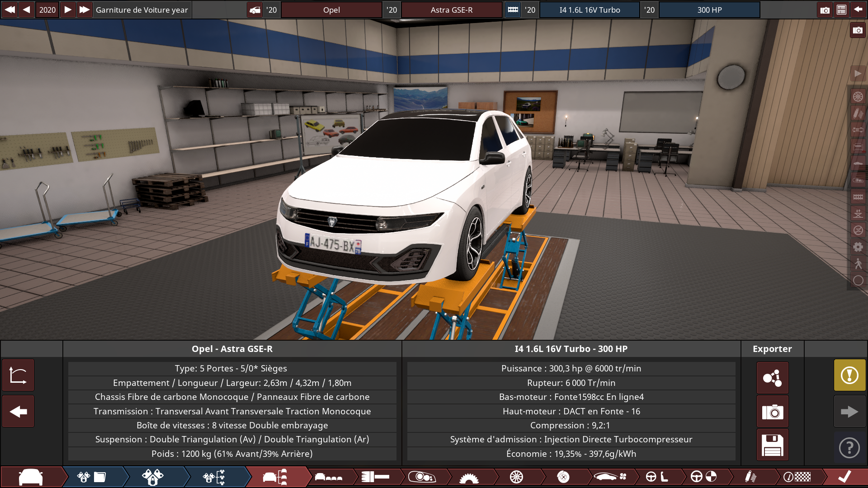
Task: Open the headlight fixtures step
Action: [422, 477]
